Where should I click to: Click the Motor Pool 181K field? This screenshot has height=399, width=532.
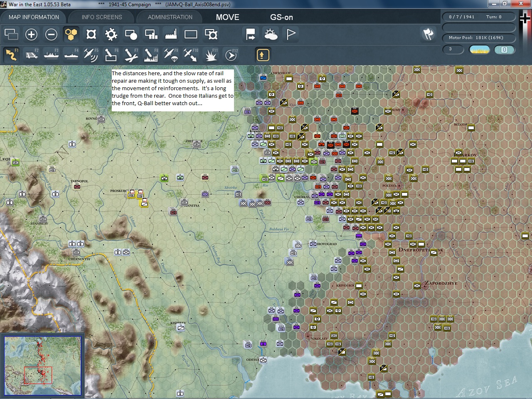[479, 37]
